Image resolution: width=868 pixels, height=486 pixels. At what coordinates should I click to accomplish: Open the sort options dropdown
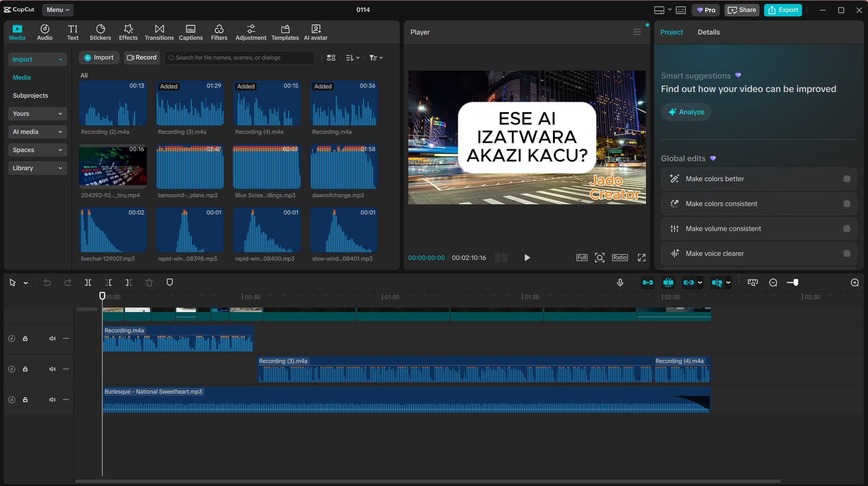pos(353,58)
